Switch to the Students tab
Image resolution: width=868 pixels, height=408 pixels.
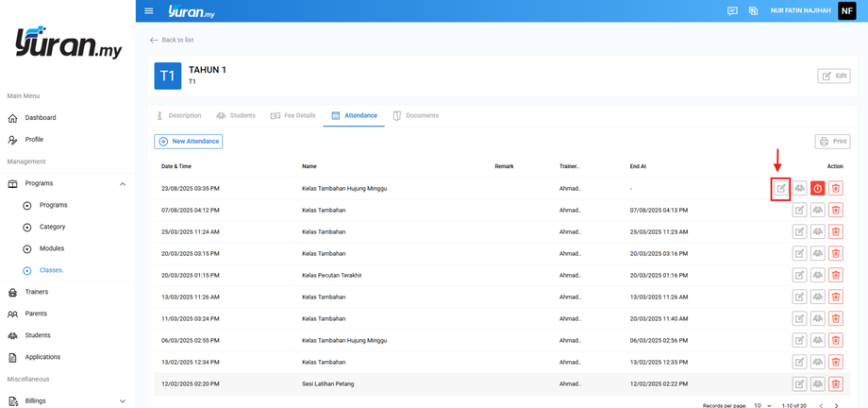pyautogui.click(x=236, y=115)
